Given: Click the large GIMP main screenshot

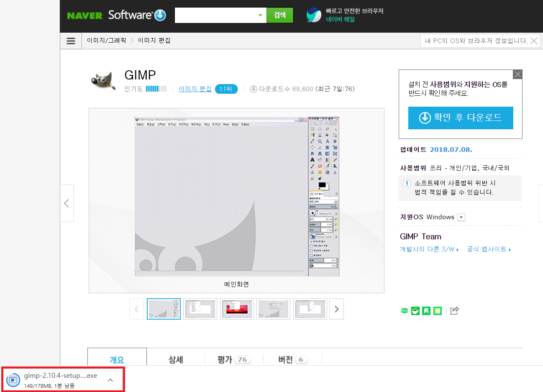Looking at the screenshot, I should (237, 197).
